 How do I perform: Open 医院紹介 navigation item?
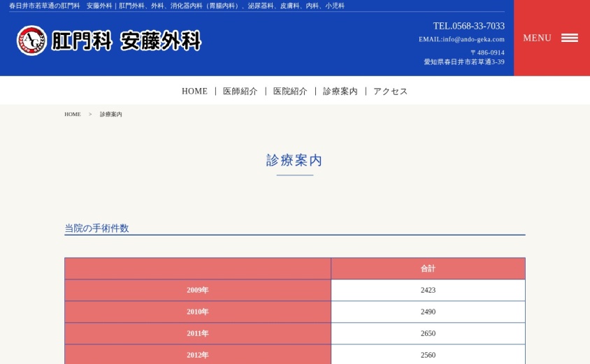290,91
